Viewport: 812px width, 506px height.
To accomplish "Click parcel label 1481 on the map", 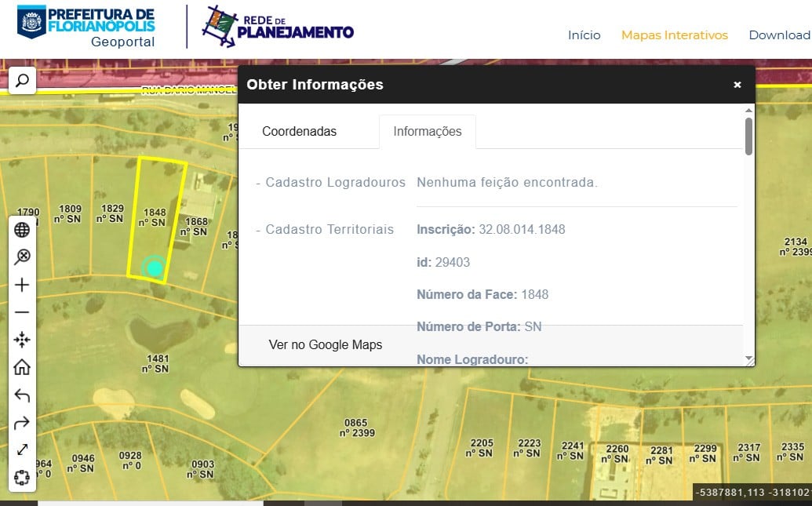I will 156,363.
